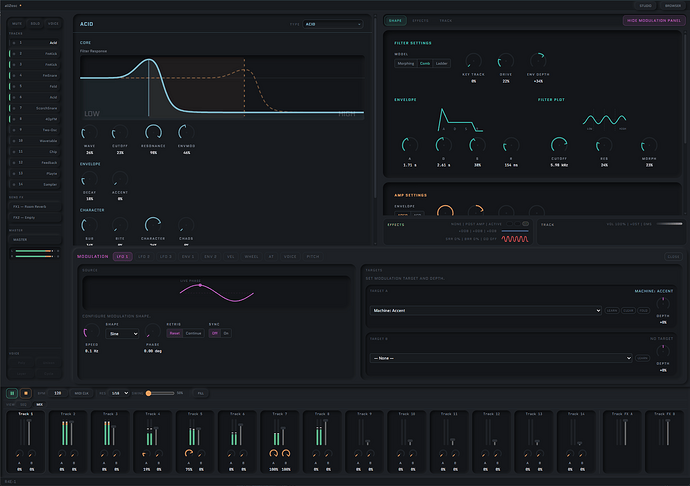This screenshot has height=486, width=690.
Task: Switch to the Shape tab
Action: click(x=395, y=21)
